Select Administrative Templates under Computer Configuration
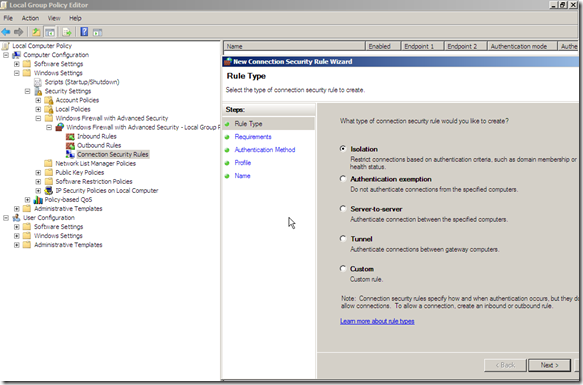The image size is (583, 385). coord(68,209)
